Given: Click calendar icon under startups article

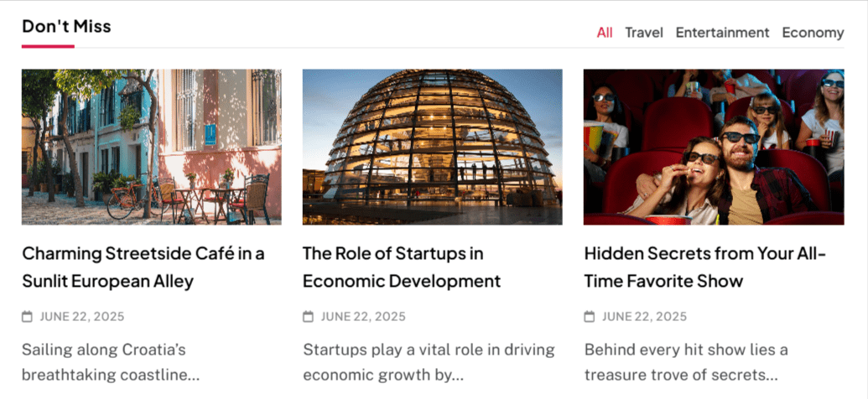Looking at the screenshot, I should click(308, 317).
